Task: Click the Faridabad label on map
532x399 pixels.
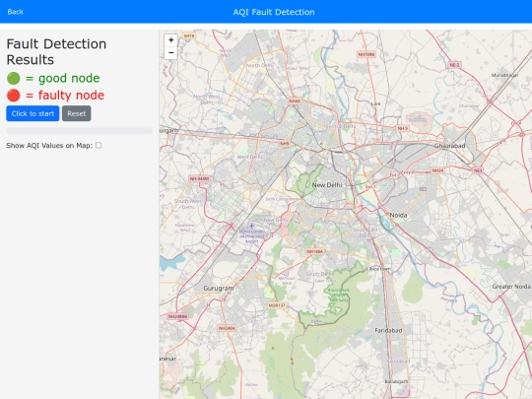Action: tap(388, 330)
